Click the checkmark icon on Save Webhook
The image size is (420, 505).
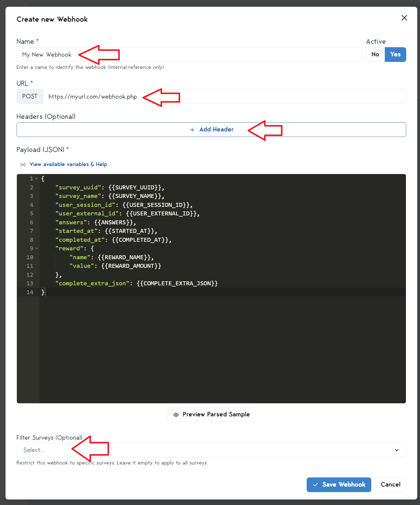pyautogui.click(x=315, y=485)
